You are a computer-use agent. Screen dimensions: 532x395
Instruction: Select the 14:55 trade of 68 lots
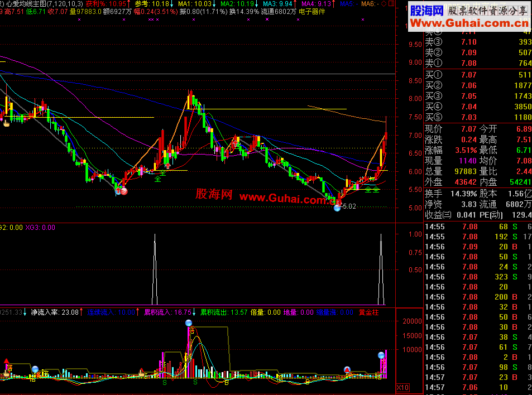click(x=478, y=227)
